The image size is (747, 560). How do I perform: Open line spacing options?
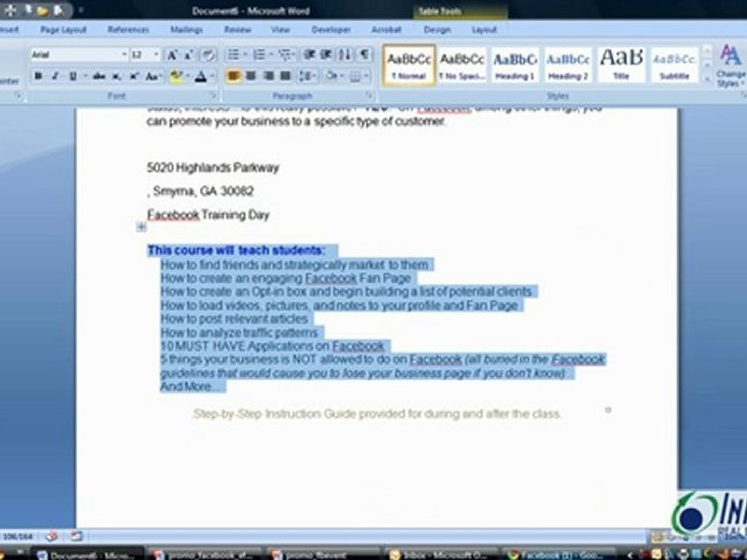click(x=307, y=76)
